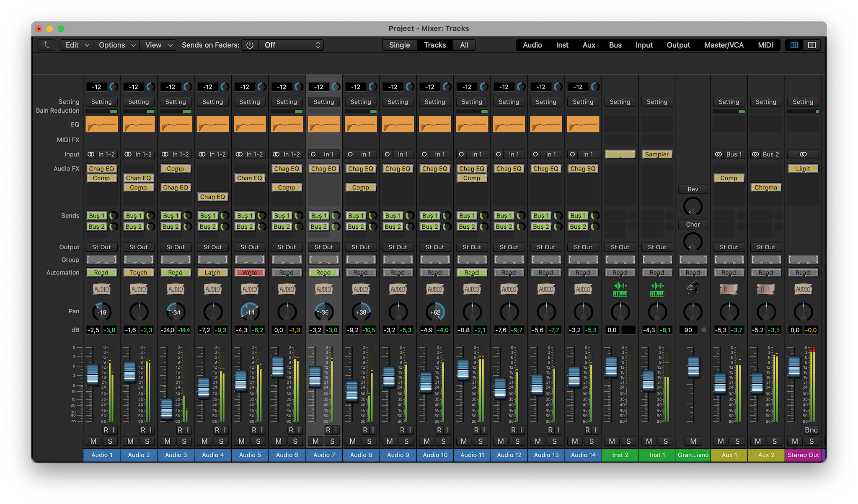Filter channel strips by Master/VCA
858x504 pixels.
[724, 45]
